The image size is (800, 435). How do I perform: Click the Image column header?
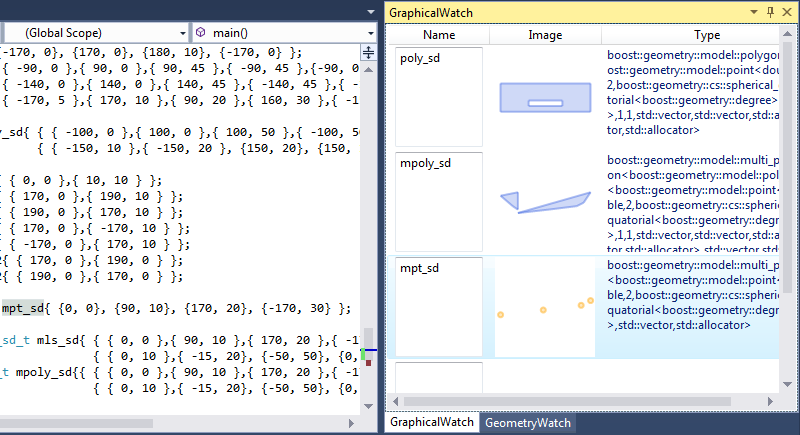[545, 35]
